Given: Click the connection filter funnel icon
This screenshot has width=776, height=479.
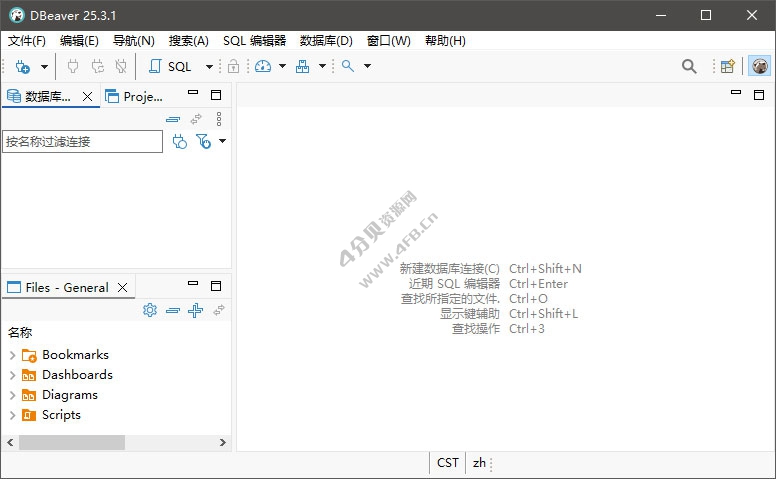Looking at the screenshot, I should 203,142.
